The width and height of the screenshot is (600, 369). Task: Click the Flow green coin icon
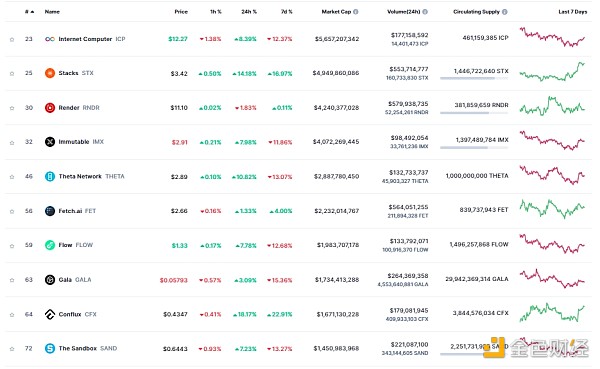[50, 245]
